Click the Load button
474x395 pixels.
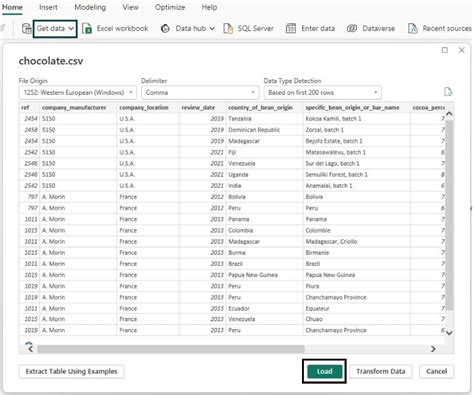(325, 371)
